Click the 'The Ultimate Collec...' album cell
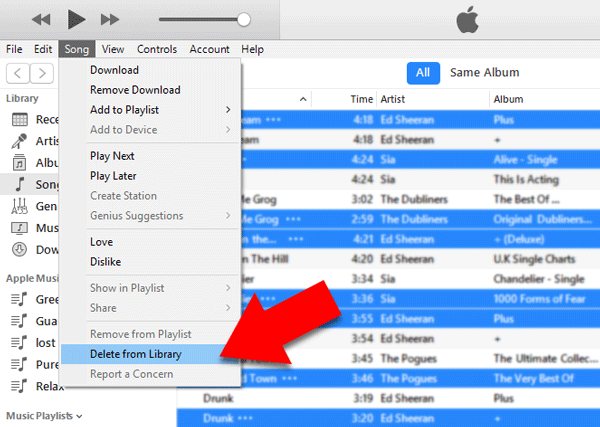Image resolution: width=600 pixels, height=427 pixels. pyautogui.click(x=546, y=359)
